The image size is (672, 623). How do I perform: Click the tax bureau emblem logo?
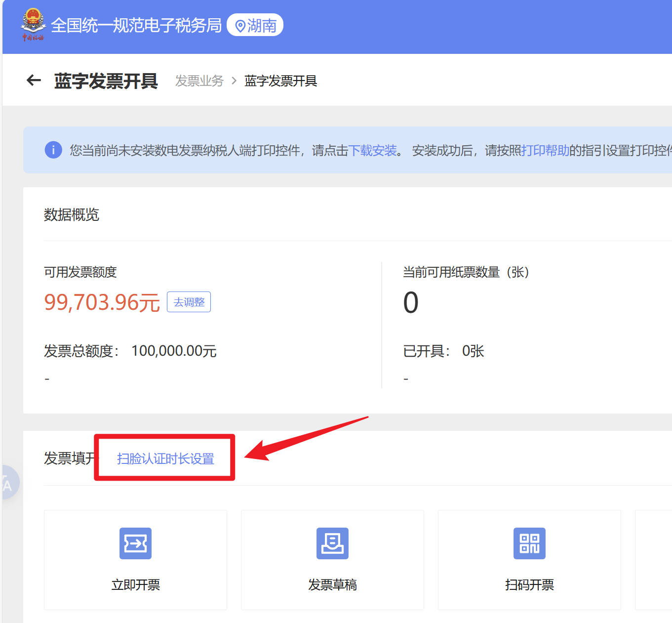coord(33,24)
